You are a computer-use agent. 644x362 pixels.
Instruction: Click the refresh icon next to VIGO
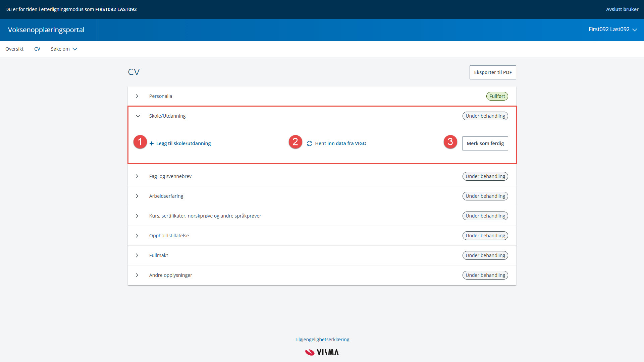[310, 143]
